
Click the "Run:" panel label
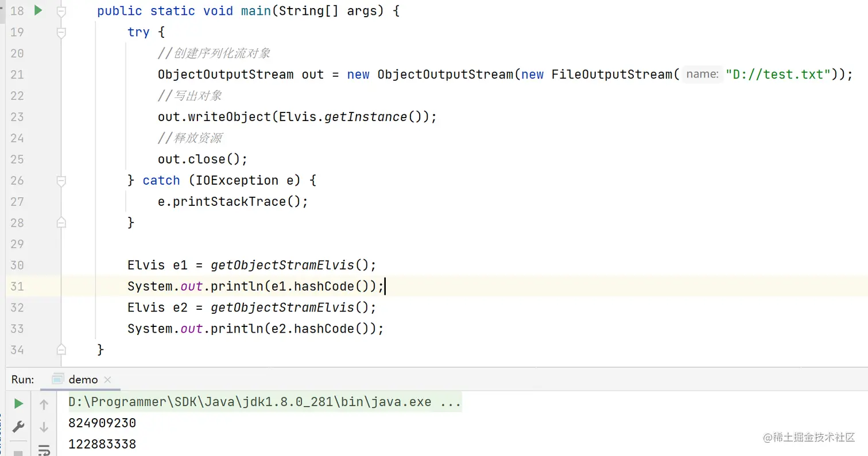click(x=23, y=380)
